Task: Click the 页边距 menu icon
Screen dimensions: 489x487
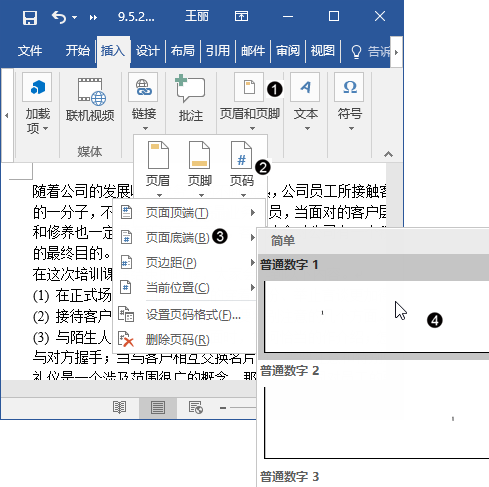Action: click(126, 263)
